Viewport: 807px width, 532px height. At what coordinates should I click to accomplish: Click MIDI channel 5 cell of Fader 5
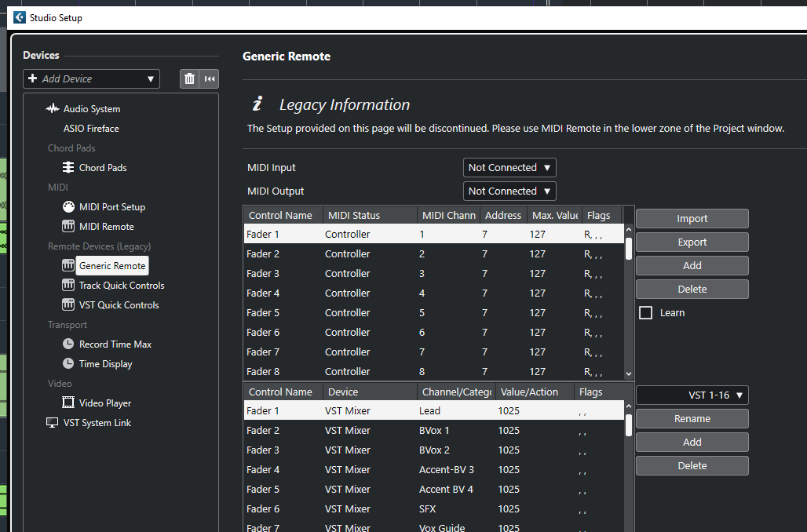point(422,313)
